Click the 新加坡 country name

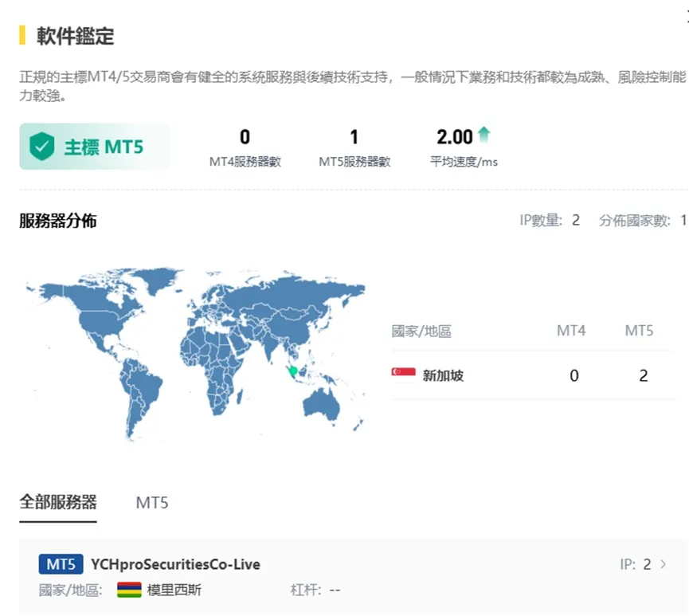[x=443, y=375]
